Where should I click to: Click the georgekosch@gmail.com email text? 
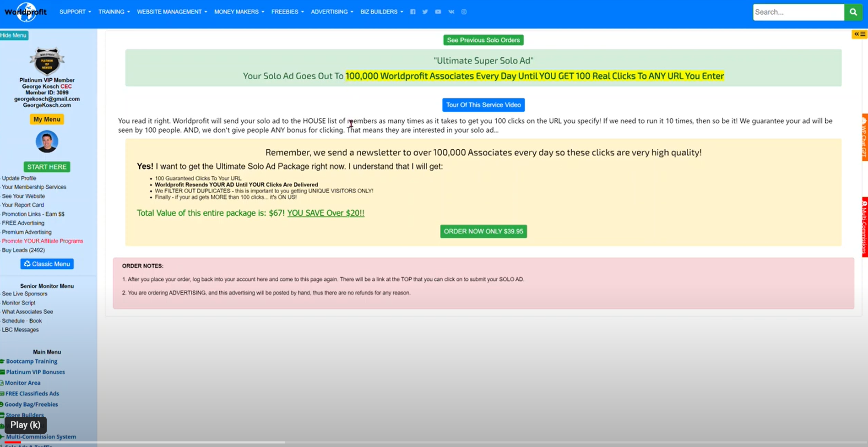(47, 99)
